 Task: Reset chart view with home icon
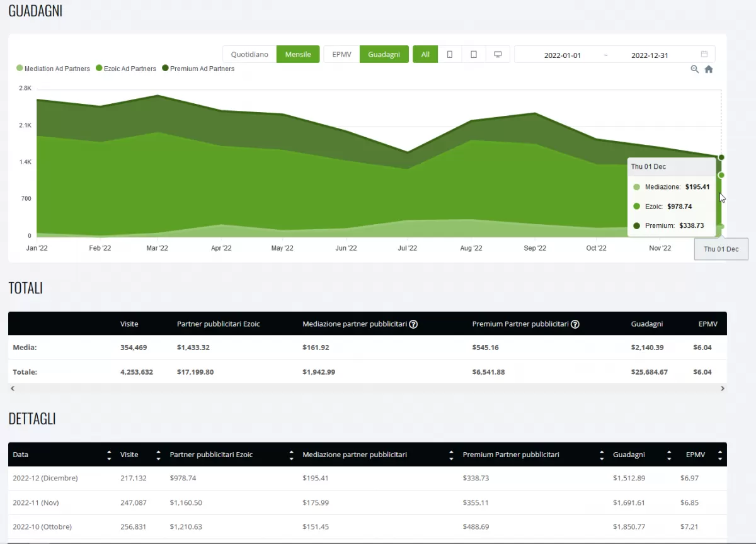click(709, 69)
